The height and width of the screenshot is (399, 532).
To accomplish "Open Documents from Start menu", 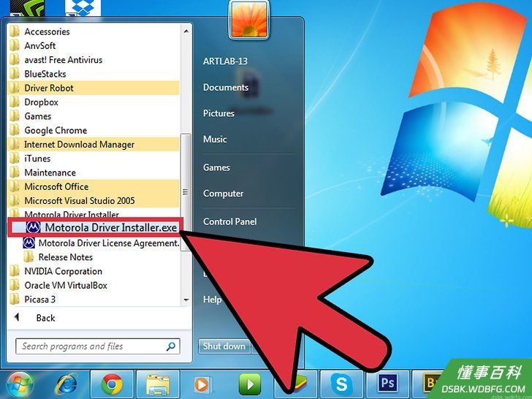I will pyautogui.click(x=226, y=88).
